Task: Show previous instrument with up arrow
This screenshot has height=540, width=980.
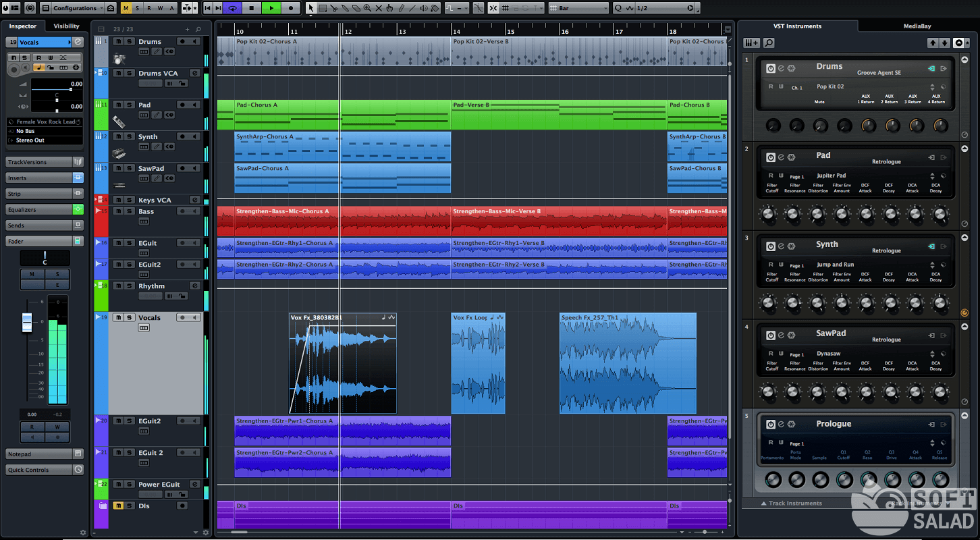Action: (933, 43)
